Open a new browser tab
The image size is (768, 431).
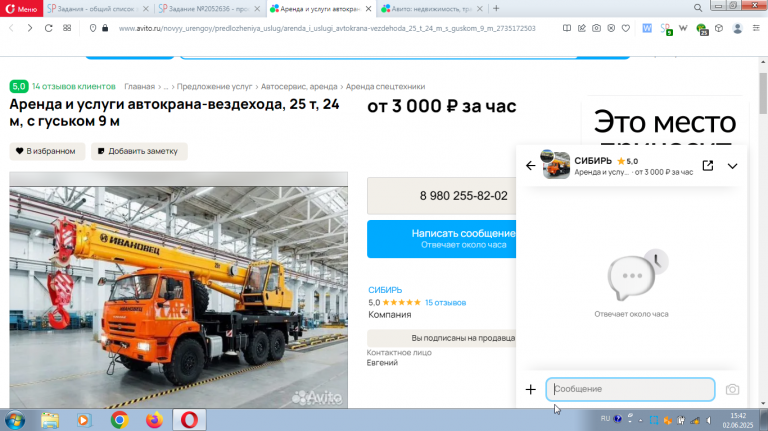tap(496, 8)
